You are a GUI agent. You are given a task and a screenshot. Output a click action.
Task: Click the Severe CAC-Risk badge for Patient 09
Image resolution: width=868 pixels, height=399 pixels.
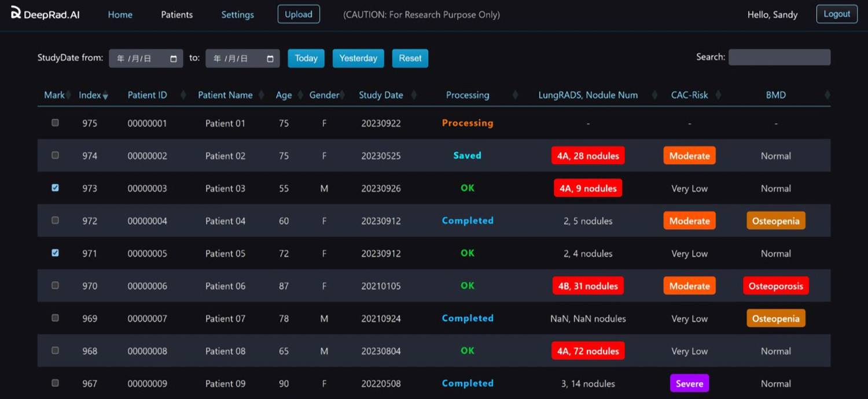689,383
